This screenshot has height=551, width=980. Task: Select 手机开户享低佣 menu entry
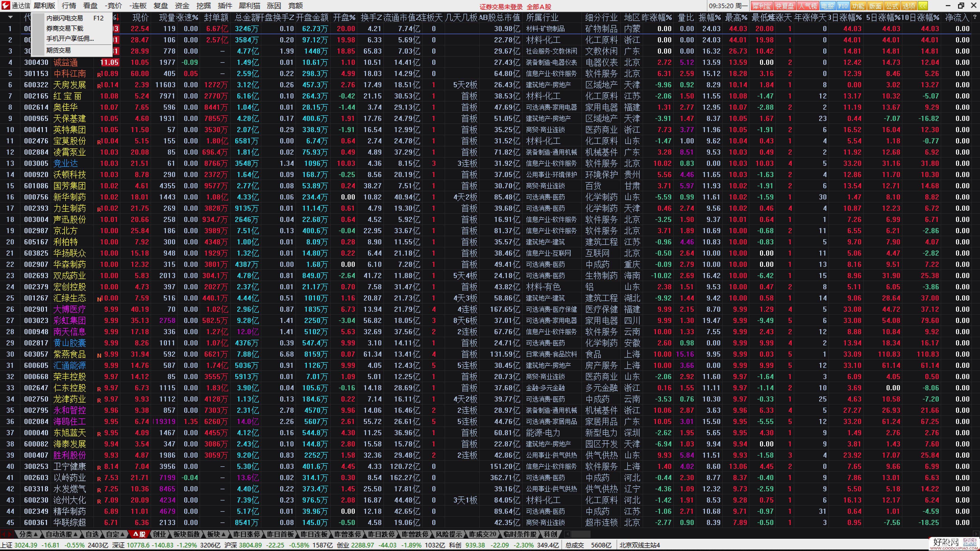tap(75, 39)
